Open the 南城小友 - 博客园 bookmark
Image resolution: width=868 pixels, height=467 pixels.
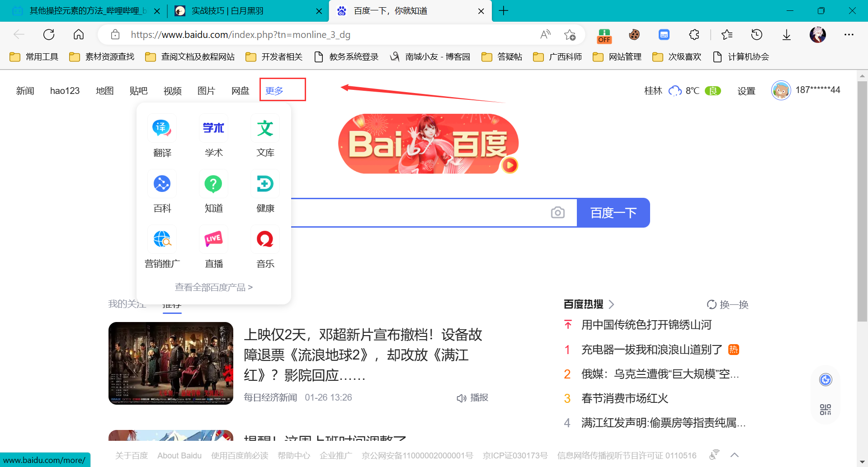pos(430,57)
